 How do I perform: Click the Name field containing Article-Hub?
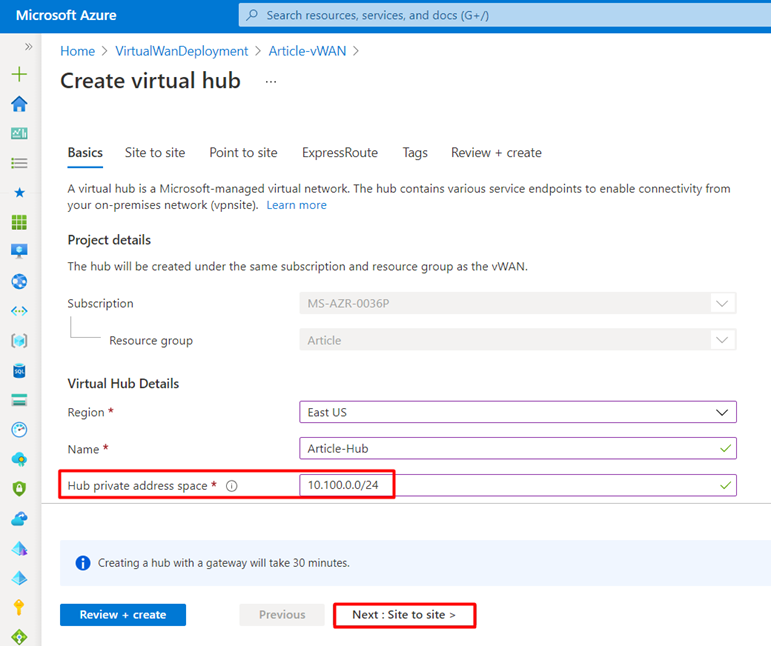(x=518, y=448)
